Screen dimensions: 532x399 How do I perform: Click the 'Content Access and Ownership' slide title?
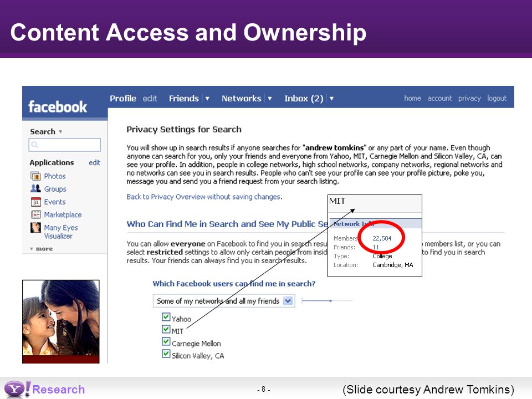tap(188, 32)
